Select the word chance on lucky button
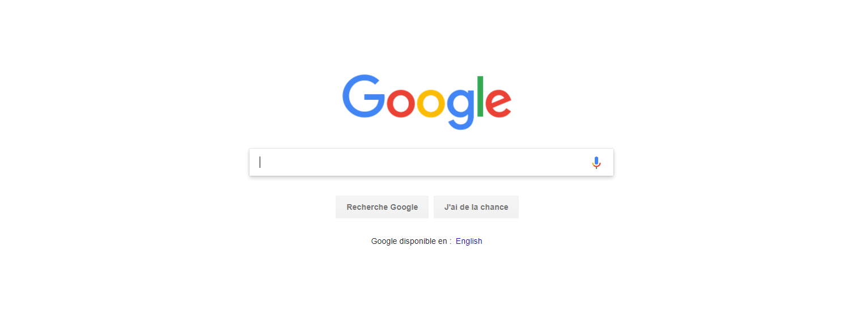Viewport: 868px width, 317px height. 493,207
